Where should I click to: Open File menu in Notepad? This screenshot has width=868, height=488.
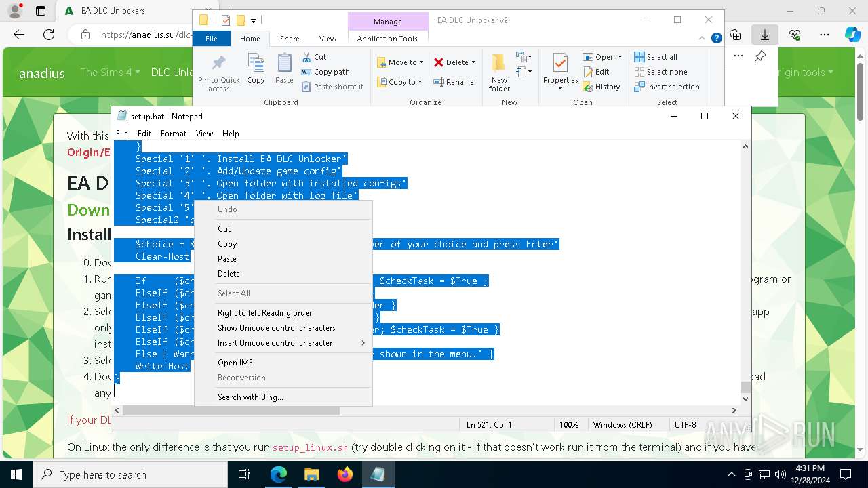pos(122,134)
